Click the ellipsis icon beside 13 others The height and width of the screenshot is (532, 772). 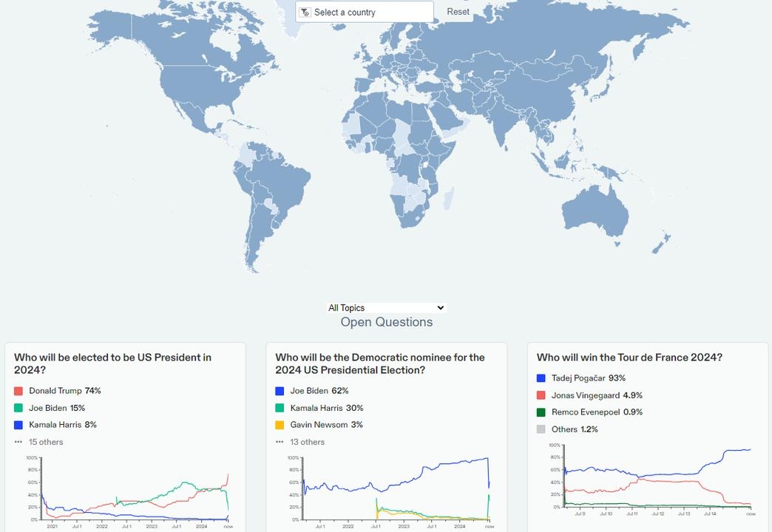[x=280, y=442]
